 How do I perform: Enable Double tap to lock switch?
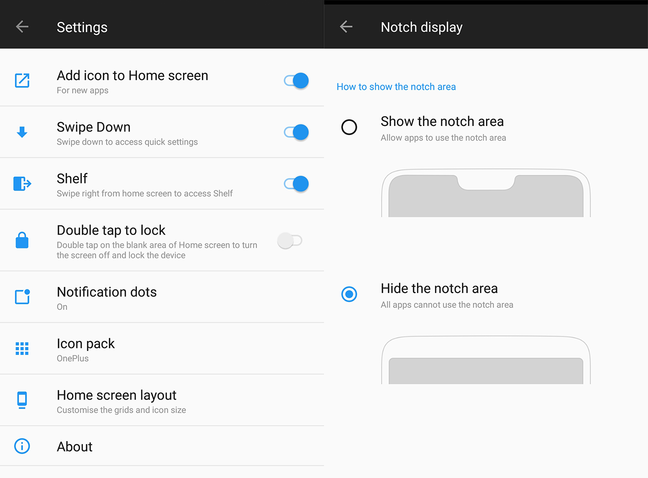pos(290,240)
